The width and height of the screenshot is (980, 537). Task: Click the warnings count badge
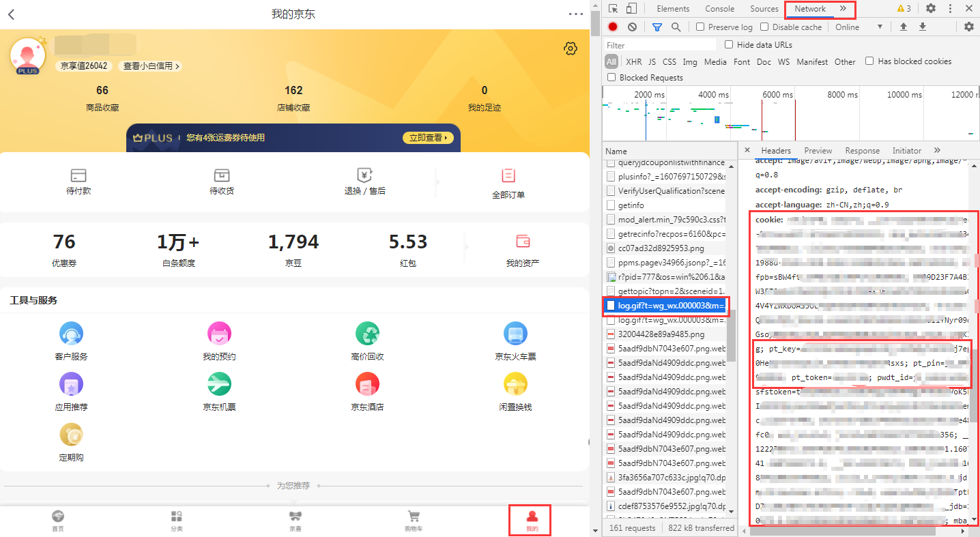(x=904, y=9)
